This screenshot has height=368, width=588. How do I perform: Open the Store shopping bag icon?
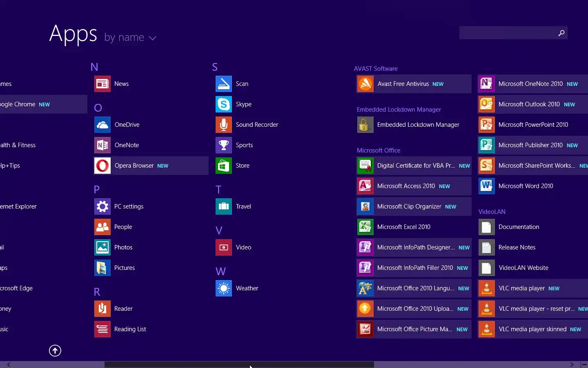tap(224, 166)
